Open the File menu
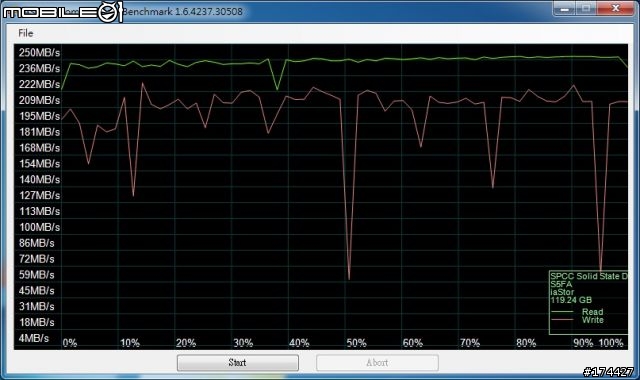Viewport: 640px width, 380px height. 25,33
